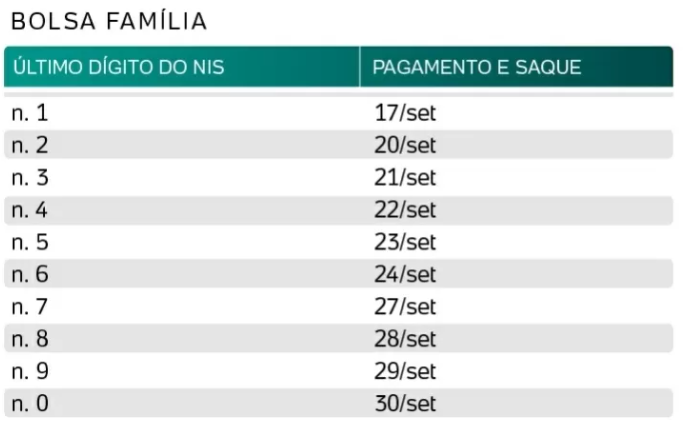The image size is (689, 436).
Task: Click the 23/set payment date
Action: click(405, 242)
